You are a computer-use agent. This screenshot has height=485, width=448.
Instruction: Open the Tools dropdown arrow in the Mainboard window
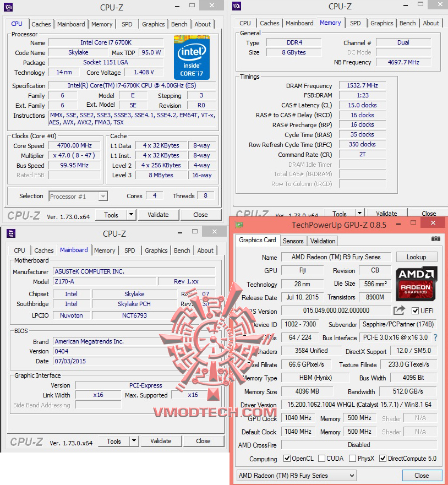[134, 441]
